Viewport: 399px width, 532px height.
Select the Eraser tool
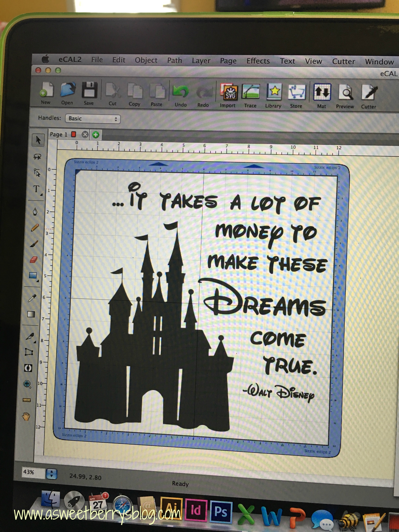34,260
